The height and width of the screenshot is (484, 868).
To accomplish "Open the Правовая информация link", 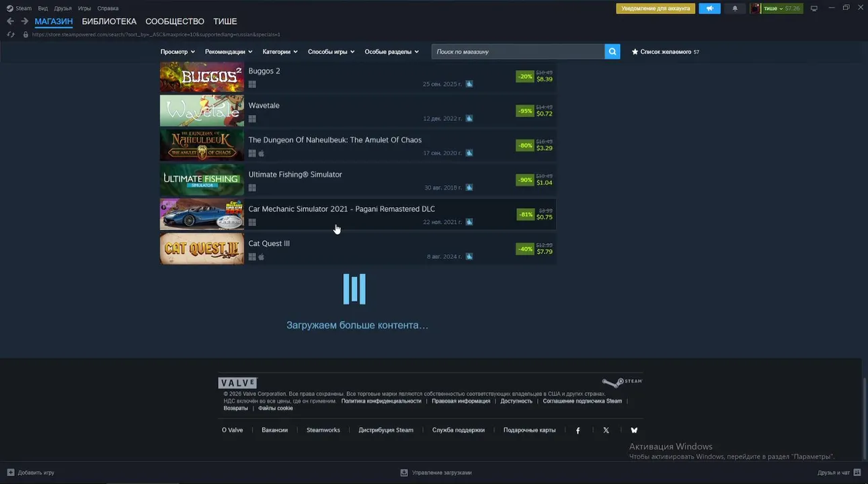I will pyautogui.click(x=461, y=401).
